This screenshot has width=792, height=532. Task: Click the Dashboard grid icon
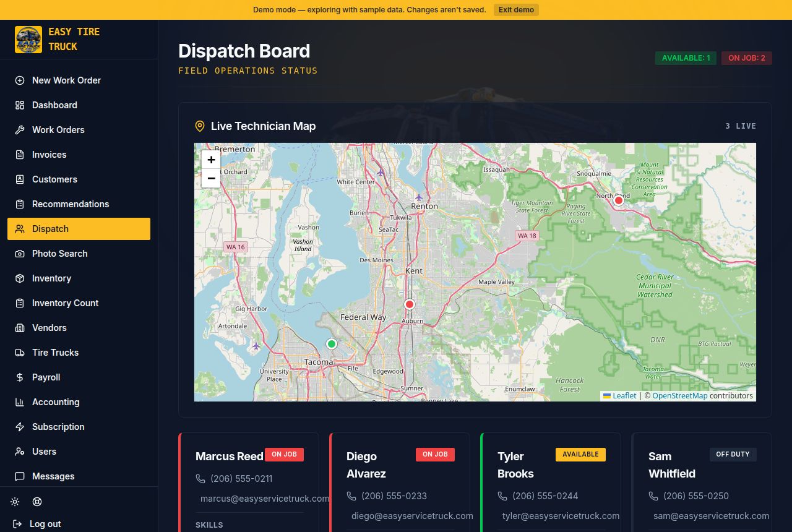coord(20,105)
